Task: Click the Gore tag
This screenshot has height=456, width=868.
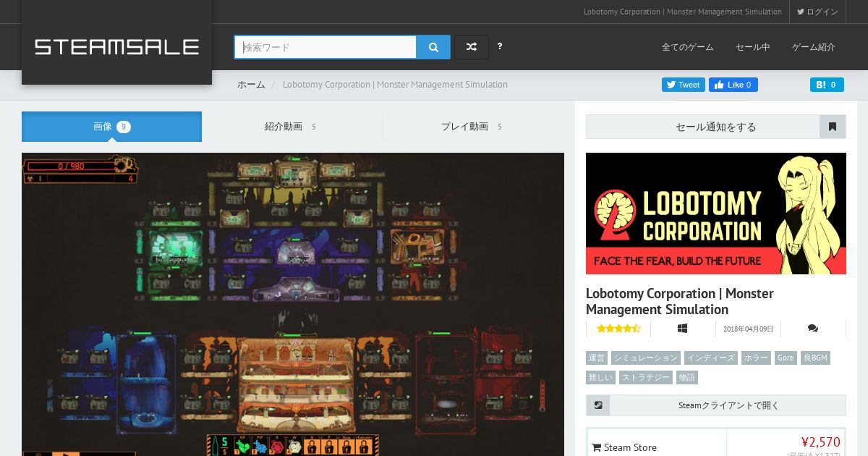Action: (x=786, y=358)
